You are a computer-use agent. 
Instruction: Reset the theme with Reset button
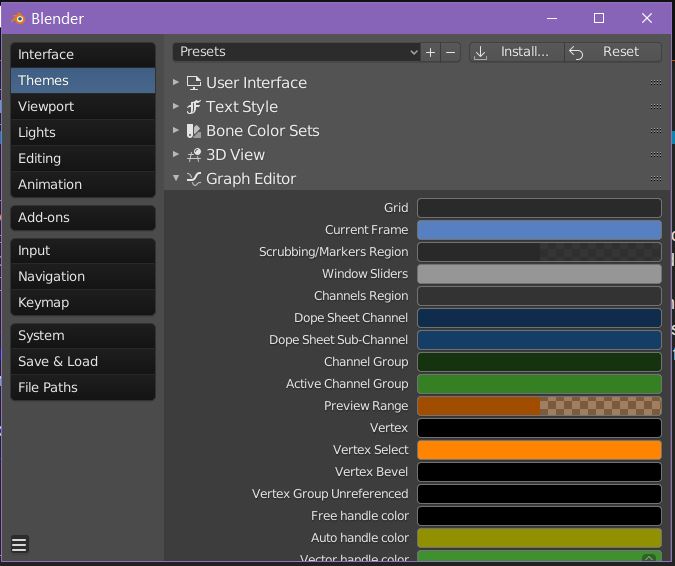coord(613,52)
